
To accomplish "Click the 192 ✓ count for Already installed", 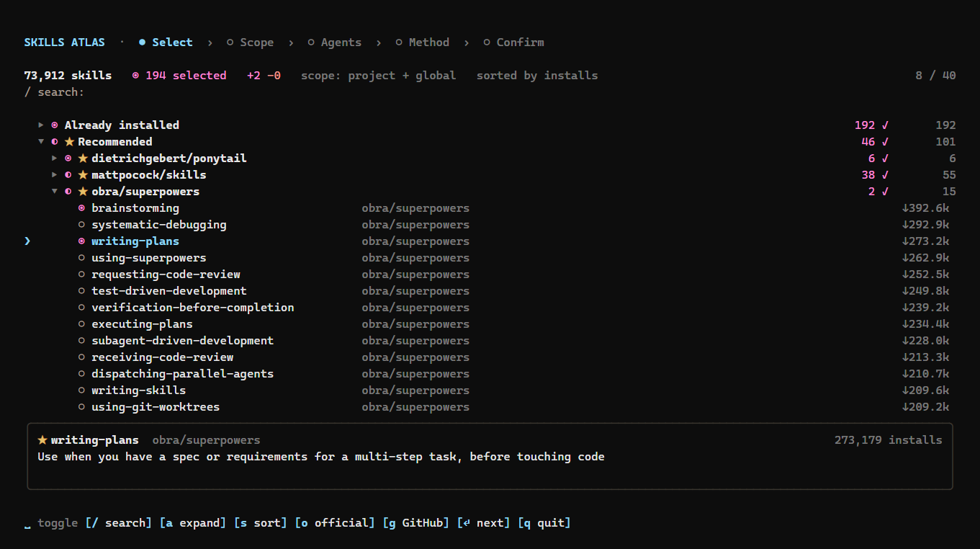I will pyautogui.click(x=872, y=125).
